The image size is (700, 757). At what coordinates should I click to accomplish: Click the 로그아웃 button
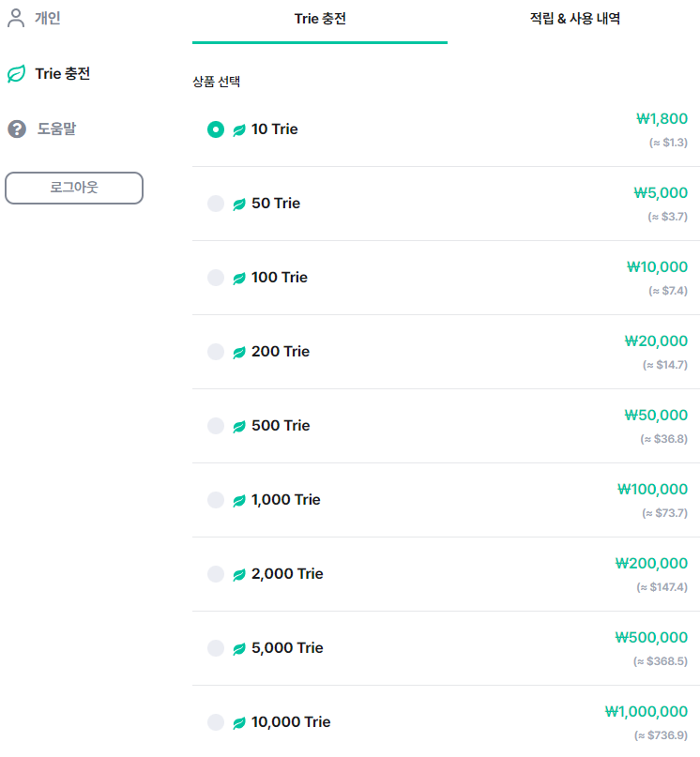click(x=74, y=188)
